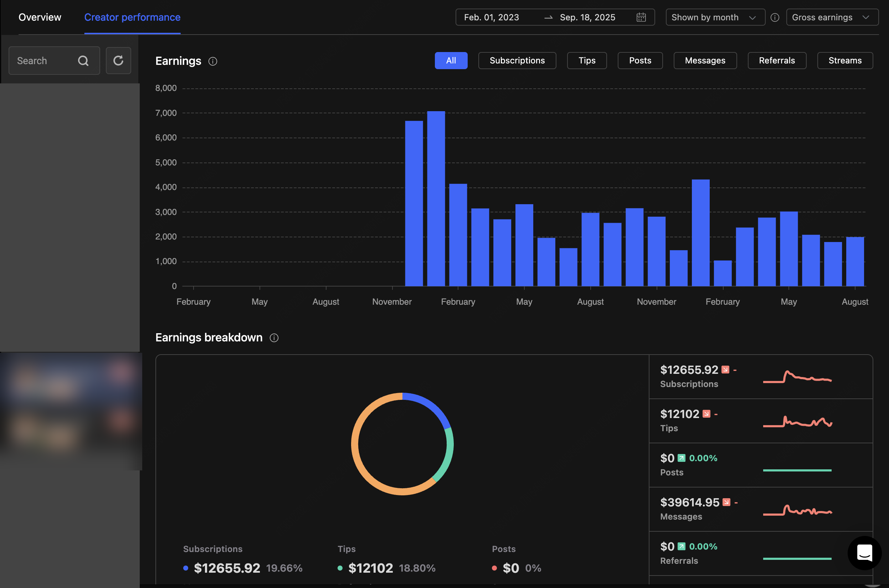Open the Feb. 01, 2023 start date picker
The height and width of the screenshot is (588, 889).
tap(492, 17)
